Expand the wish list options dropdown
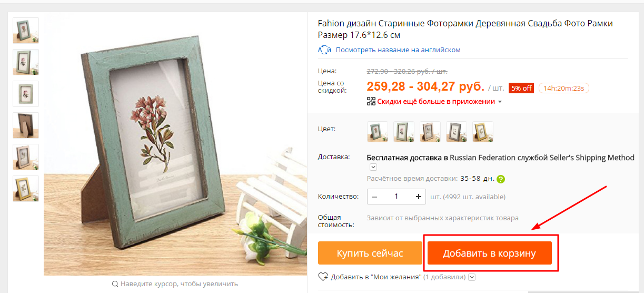This screenshot has width=644, height=293. coord(472,277)
